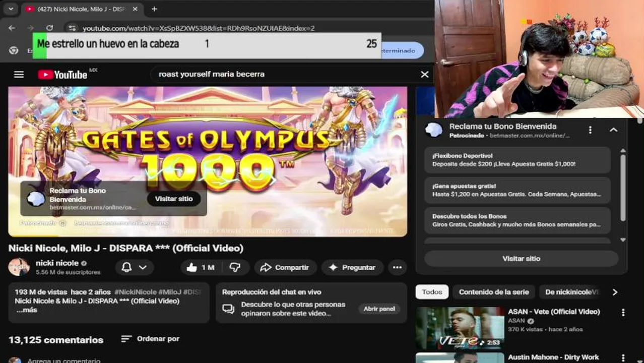
Task: Click the 13,125 comentarios heading
Action: coord(56,340)
